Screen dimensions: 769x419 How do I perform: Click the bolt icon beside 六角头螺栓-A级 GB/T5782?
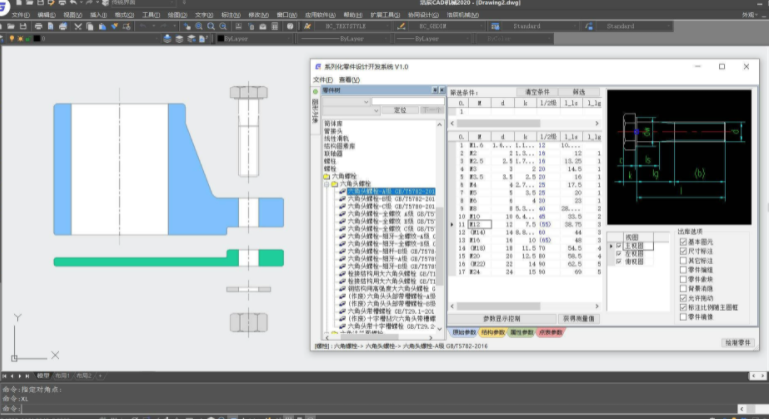(x=342, y=191)
